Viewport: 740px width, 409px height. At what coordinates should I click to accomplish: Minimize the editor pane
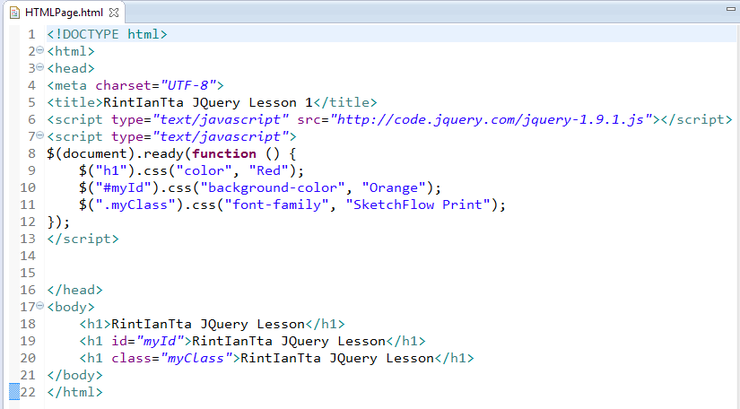click(731, 8)
